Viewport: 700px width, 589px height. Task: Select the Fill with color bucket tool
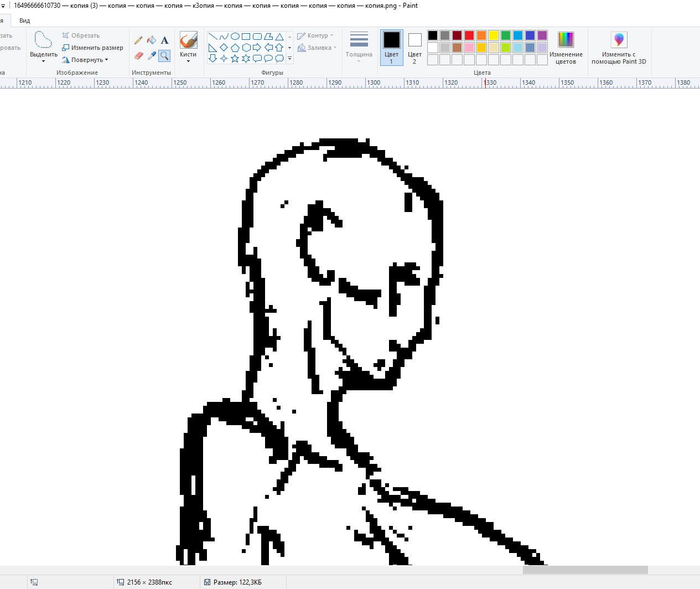[152, 40]
